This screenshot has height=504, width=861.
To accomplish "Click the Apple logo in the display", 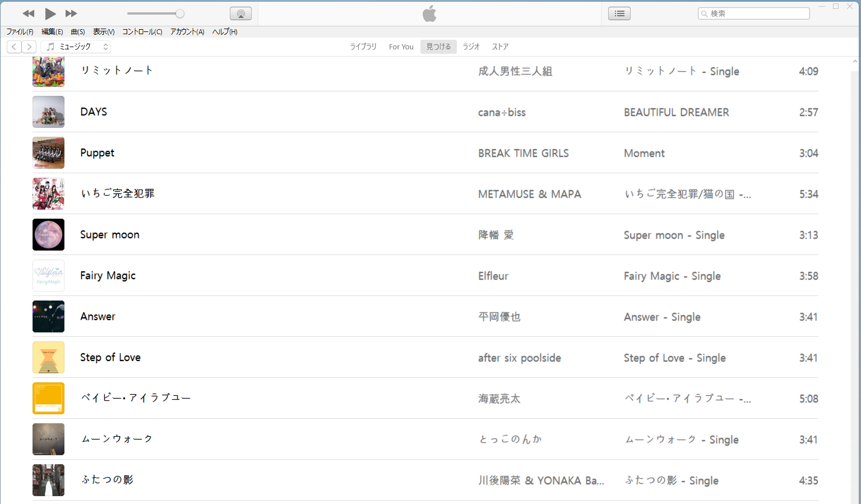I will point(429,13).
